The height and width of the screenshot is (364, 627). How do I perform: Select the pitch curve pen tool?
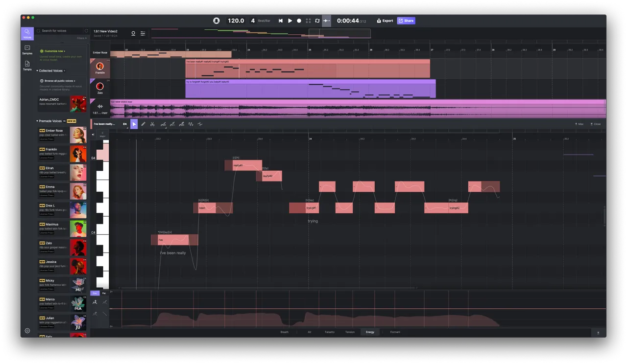point(172,124)
